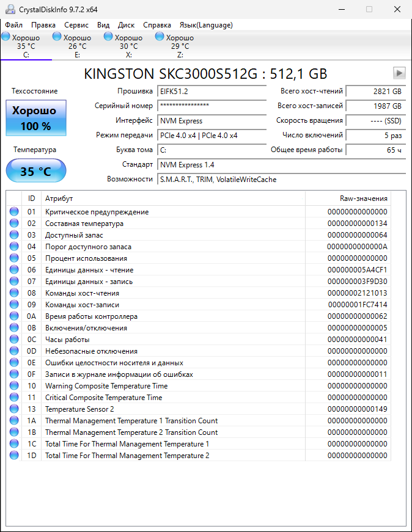Click the PCIe 4.0 x4 transfer mode field
This screenshot has width=412, height=532.
pos(212,136)
